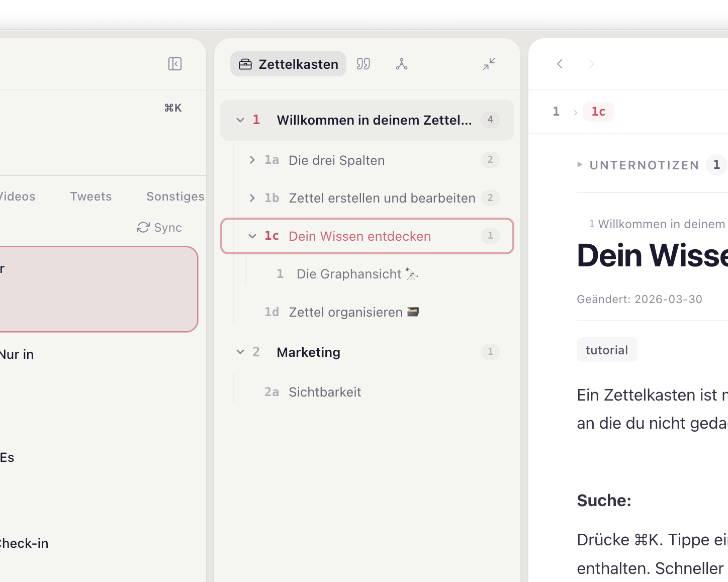The width and height of the screenshot is (728, 582).
Task: Open the graph view icon
Action: 402,64
